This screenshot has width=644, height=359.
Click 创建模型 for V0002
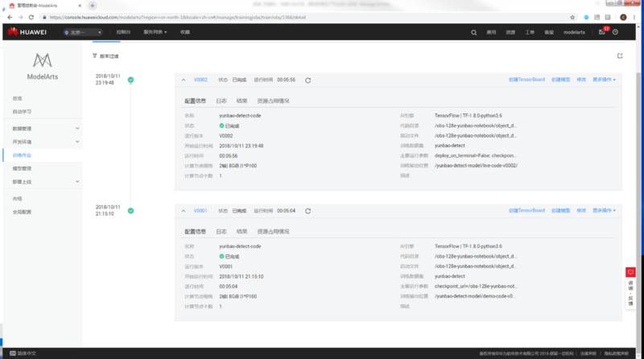(x=560, y=80)
